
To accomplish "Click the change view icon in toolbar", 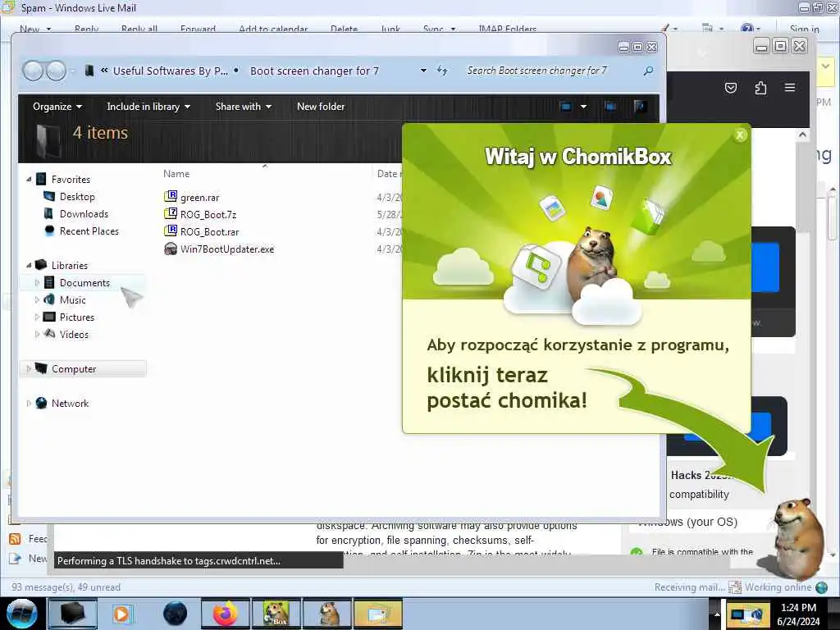I will tap(566, 106).
